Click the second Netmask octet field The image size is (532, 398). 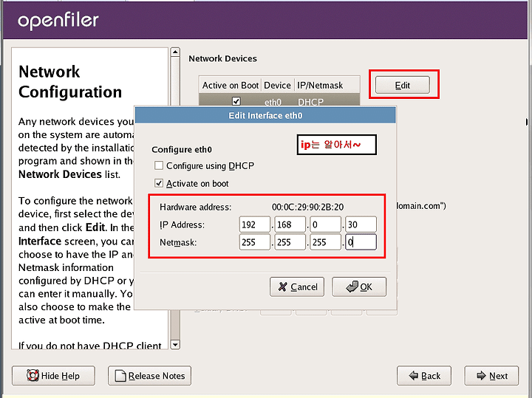click(290, 242)
